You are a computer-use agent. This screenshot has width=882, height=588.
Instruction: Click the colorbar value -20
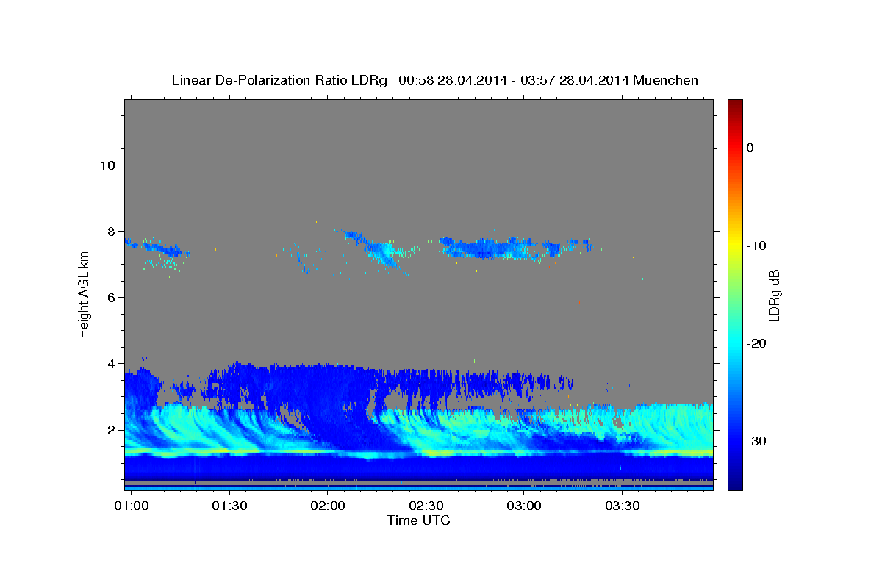756,343
